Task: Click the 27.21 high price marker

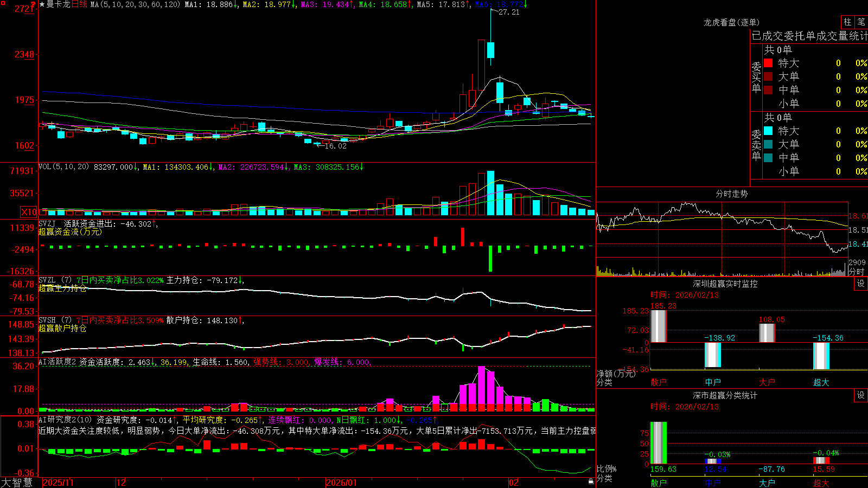Action: pos(509,12)
